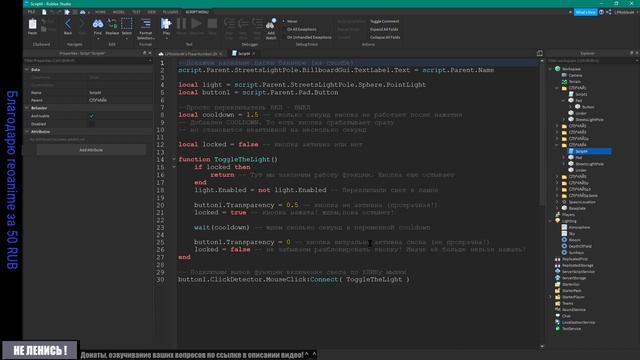This screenshot has width=640, height=360.
Task: Select Atmosphere under Lighting
Action: [x=579, y=227]
